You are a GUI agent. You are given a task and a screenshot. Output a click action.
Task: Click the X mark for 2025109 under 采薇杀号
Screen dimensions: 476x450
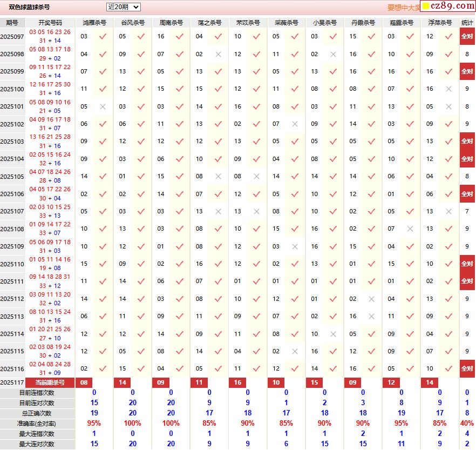tap(295, 246)
